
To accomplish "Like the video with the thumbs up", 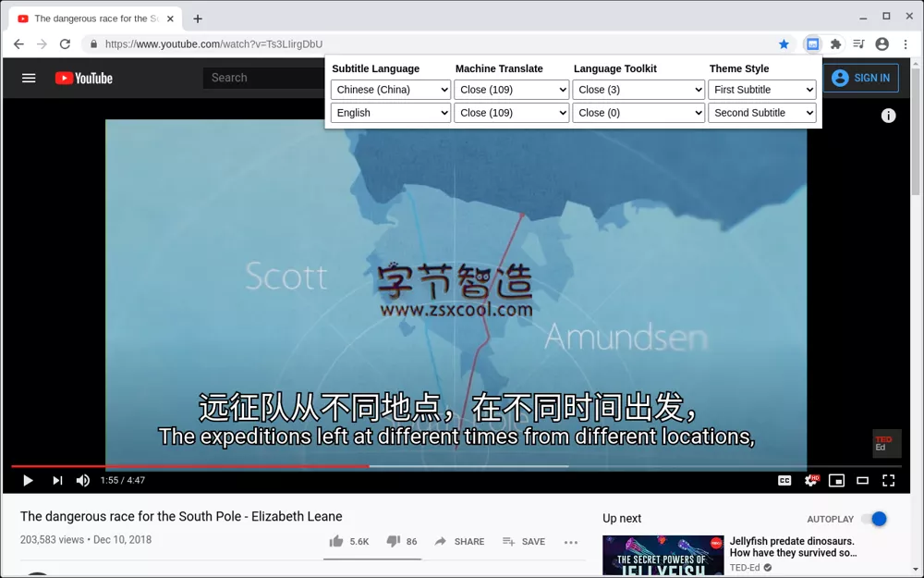I will [336, 540].
